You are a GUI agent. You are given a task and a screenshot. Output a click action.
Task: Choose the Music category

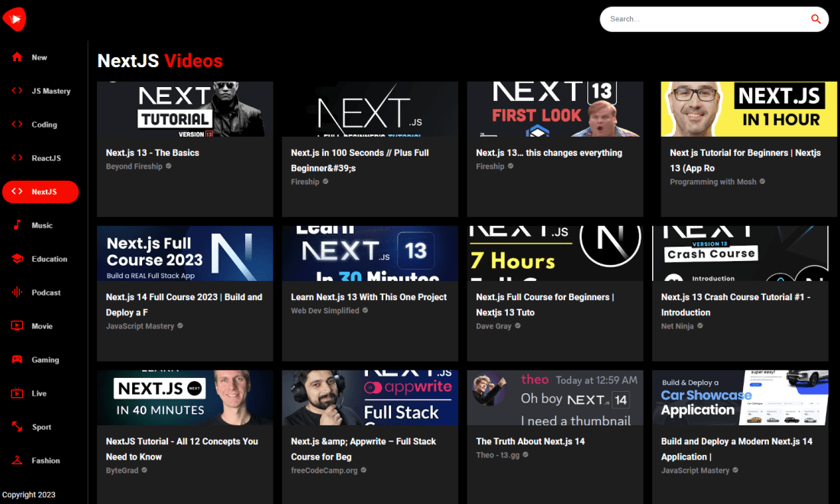point(40,225)
